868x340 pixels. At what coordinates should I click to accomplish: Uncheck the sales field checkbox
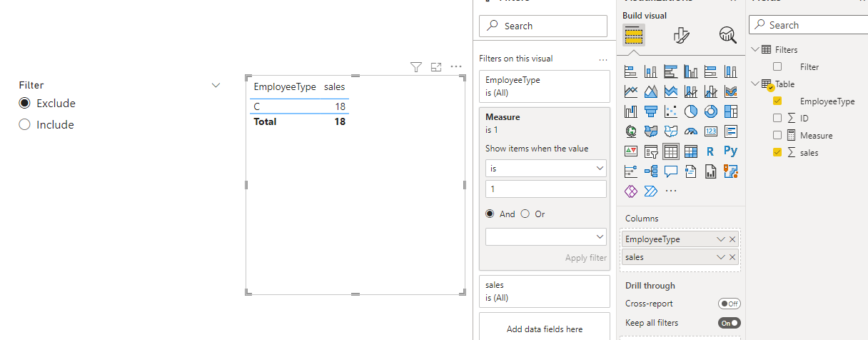[x=778, y=152]
